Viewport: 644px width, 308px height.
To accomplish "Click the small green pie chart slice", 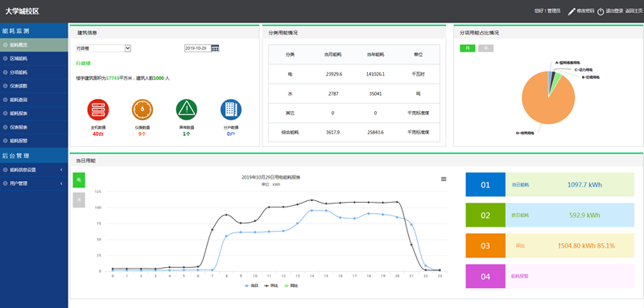I will click(x=556, y=80).
